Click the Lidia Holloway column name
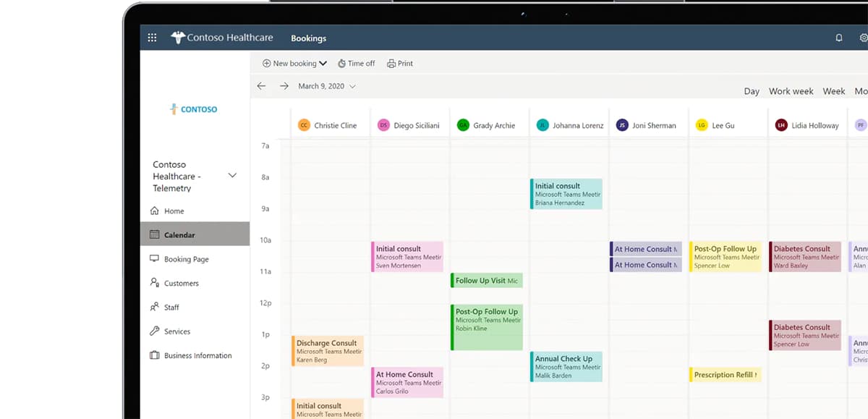The width and height of the screenshot is (868, 419). pos(815,125)
